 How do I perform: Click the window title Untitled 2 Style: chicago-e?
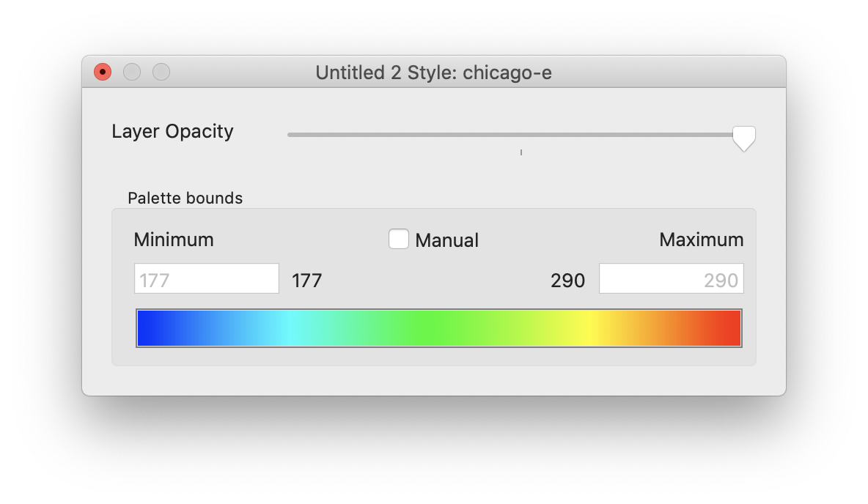[433, 73]
